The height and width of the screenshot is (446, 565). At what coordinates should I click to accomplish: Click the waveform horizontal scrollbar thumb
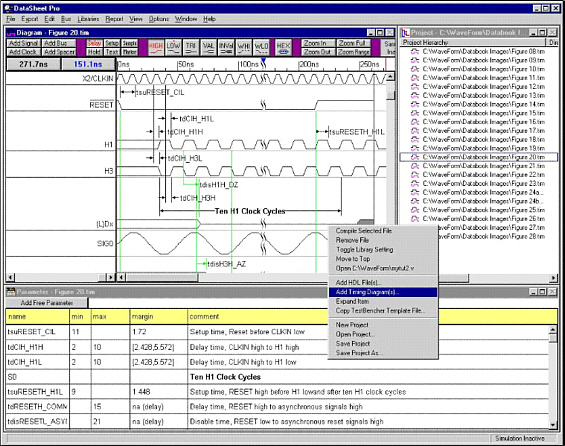[162, 277]
